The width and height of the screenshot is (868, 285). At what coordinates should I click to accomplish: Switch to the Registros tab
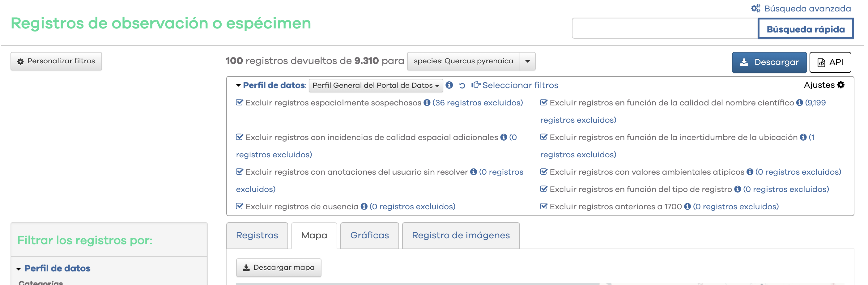[257, 235]
